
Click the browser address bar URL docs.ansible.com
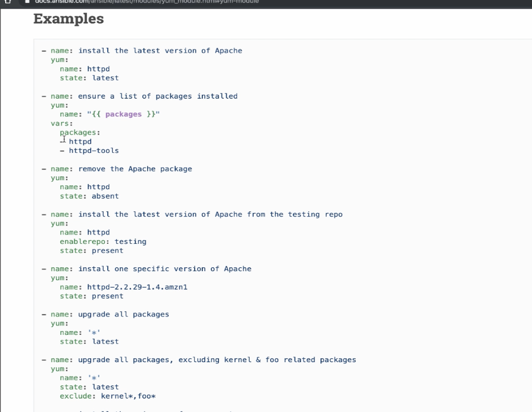(147, 2)
